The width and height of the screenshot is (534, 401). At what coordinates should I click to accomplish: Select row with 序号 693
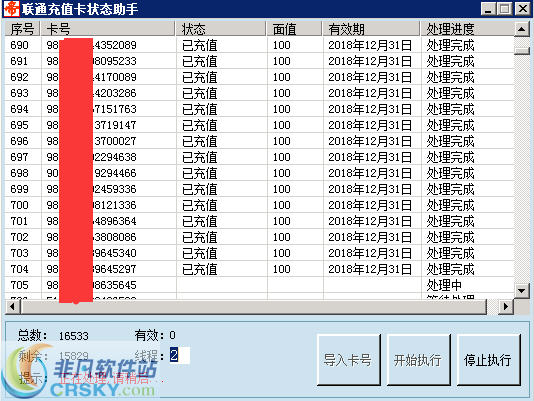point(259,93)
